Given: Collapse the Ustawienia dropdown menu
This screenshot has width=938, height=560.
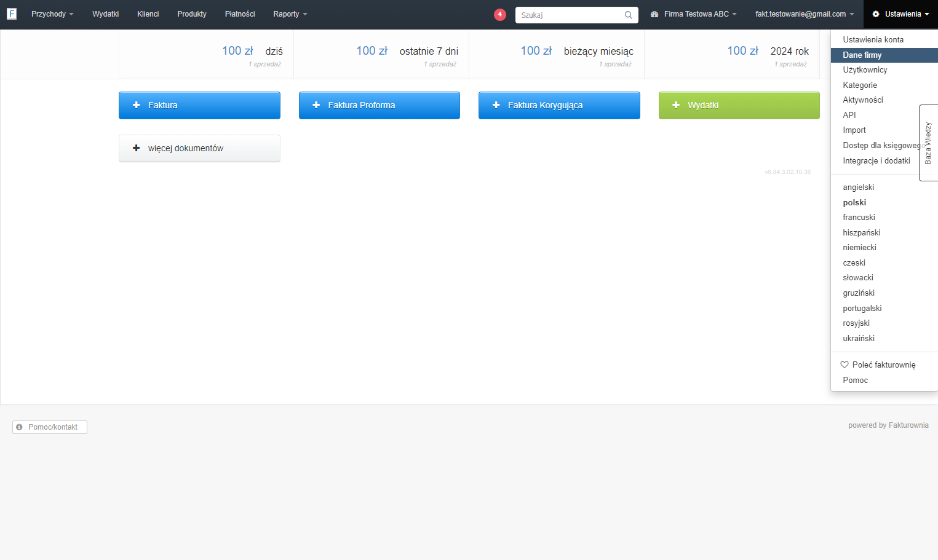Looking at the screenshot, I should [x=900, y=14].
